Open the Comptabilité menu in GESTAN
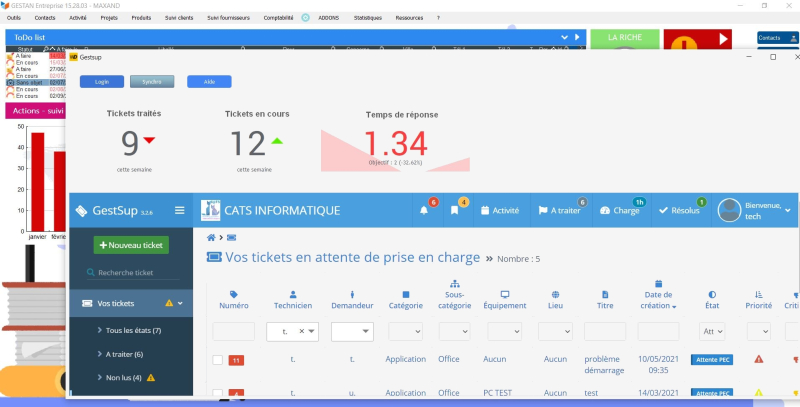800x407 pixels. tap(279, 18)
